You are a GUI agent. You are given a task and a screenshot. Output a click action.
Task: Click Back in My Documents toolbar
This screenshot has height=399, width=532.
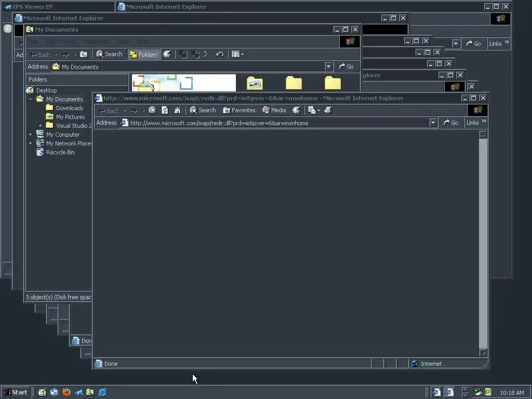(40, 55)
